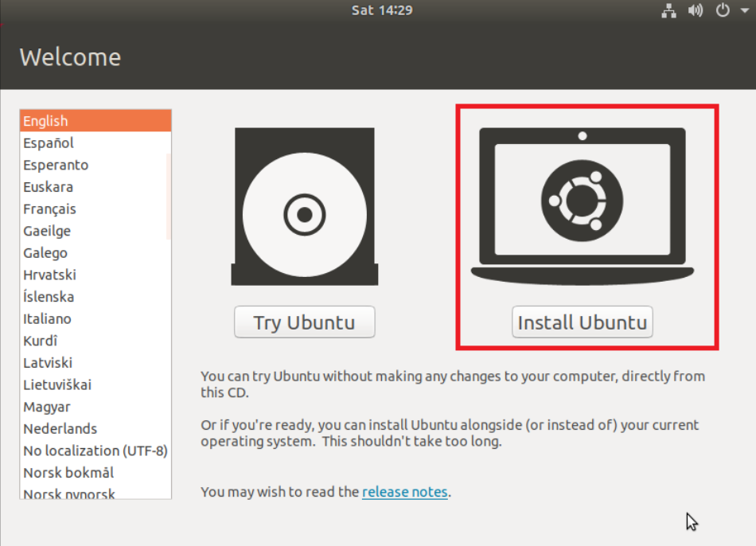756x546 pixels.
Task: Select Gaeilge in the language list
Action: point(95,231)
